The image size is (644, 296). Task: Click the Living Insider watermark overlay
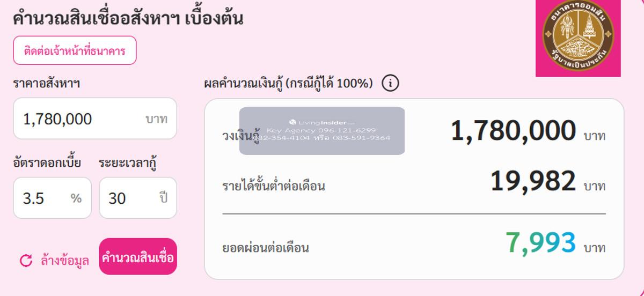pyautogui.click(x=321, y=131)
